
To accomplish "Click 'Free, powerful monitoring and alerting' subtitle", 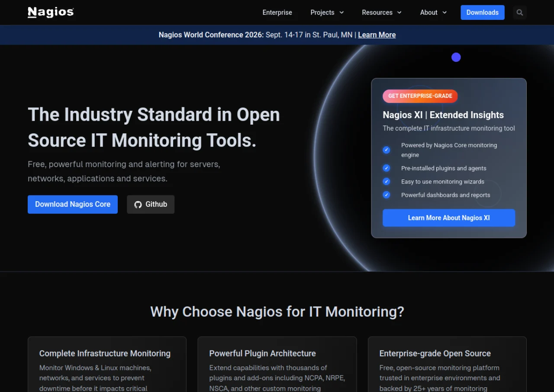I will click(x=124, y=171).
